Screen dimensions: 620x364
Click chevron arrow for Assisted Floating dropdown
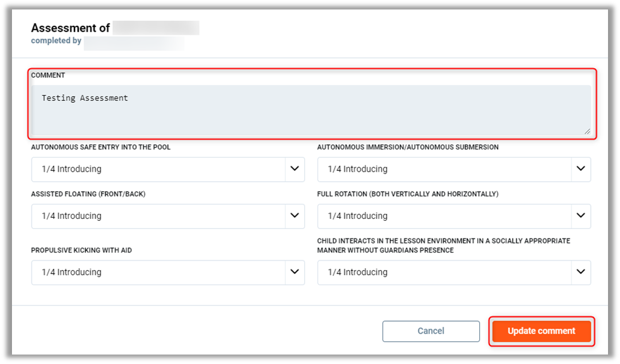tap(294, 216)
